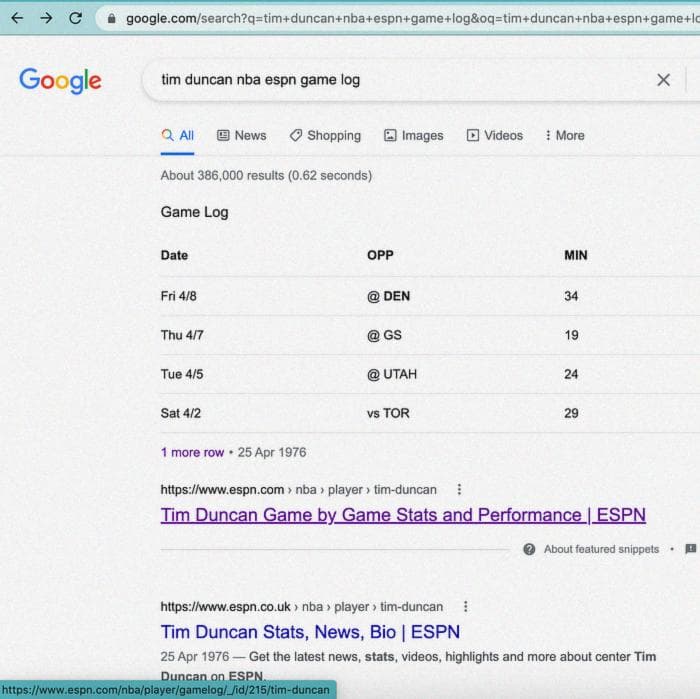Clear the search box with X icon
Viewport: 700px width, 699px height.
(663, 80)
